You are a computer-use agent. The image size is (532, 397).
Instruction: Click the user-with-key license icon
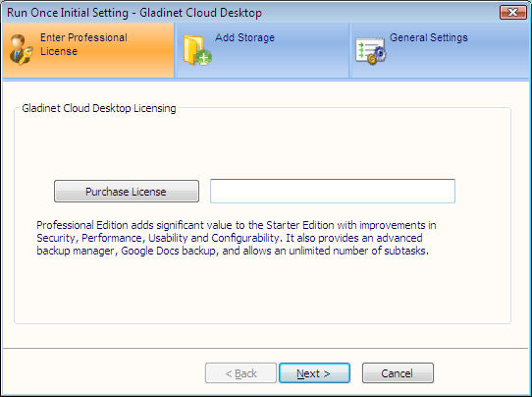click(22, 49)
